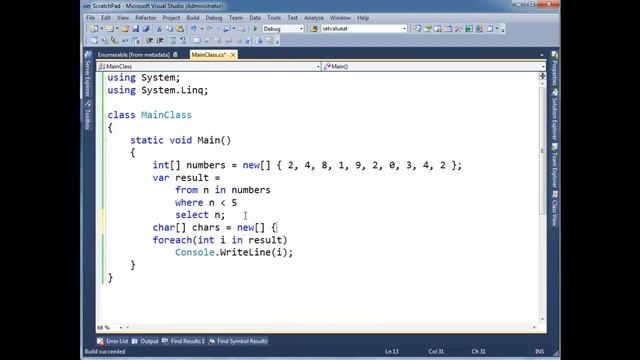The height and width of the screenshot is (360, 640).
Task: Click the Redo arrow icon
Action: click(x=210, y=29)
